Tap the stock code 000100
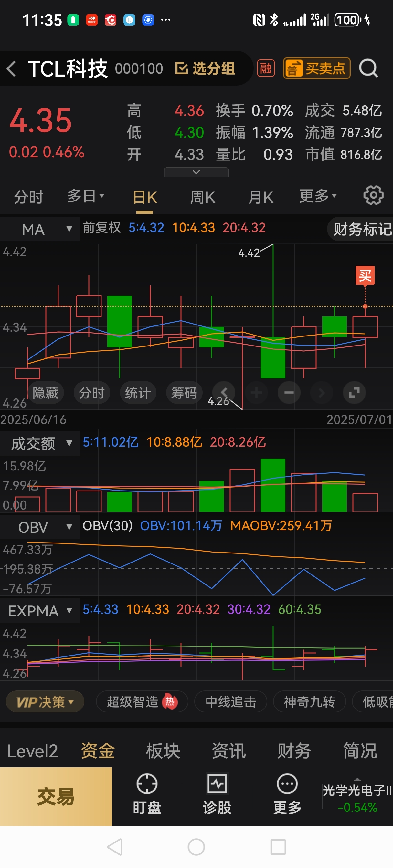Image resolution: width=393 pixels, height=868 pixels. (139, 69)
